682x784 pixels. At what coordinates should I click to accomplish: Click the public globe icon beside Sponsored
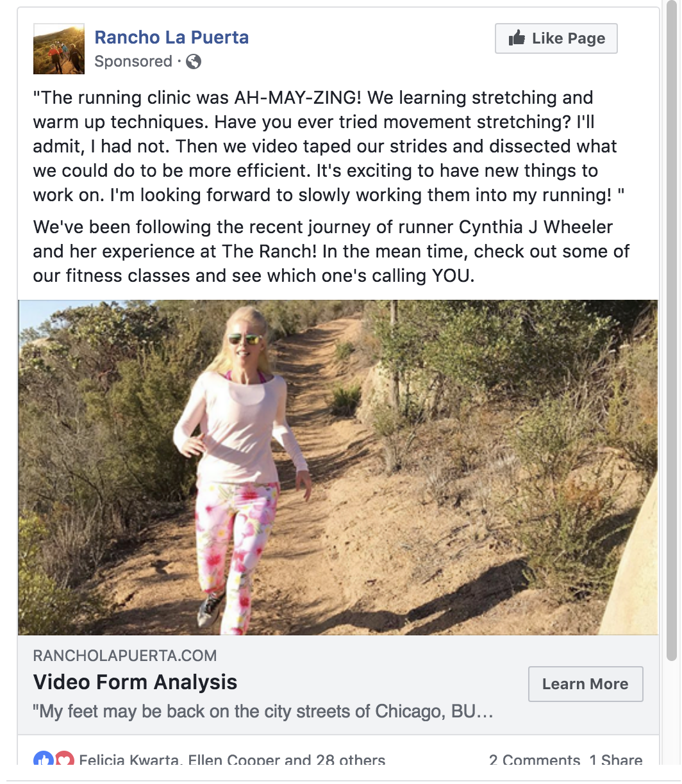(x=194, y=61)
